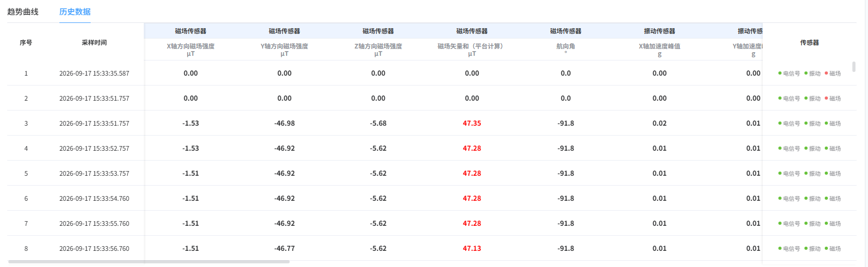Viewport: 868px width, 267px height.
Task: Click 磁场传感器 group header above 航向角
Action: click(x=566, y=31)
